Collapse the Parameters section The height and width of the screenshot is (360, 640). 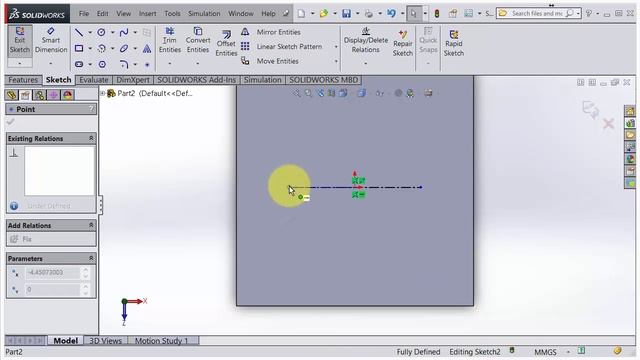pyautogui.click(x=91, y=258)
